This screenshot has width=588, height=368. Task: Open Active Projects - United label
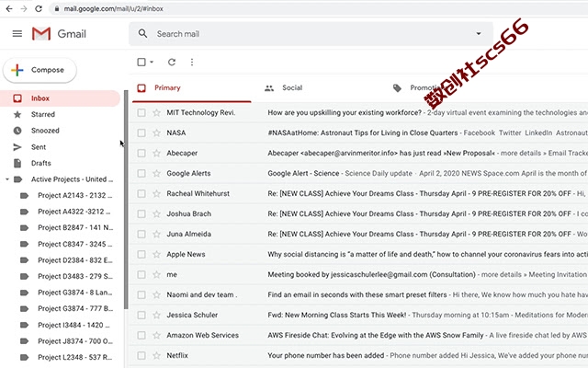(72, 179)
